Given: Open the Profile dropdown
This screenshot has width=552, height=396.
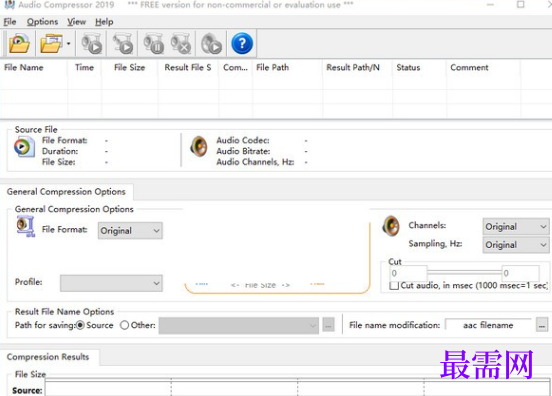Looking at the screenshot, I should pos(111,283).
